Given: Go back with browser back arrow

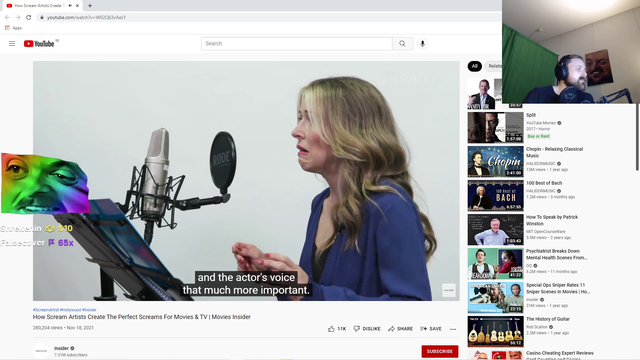Looking at the screenshot, I should pos(7,18).
